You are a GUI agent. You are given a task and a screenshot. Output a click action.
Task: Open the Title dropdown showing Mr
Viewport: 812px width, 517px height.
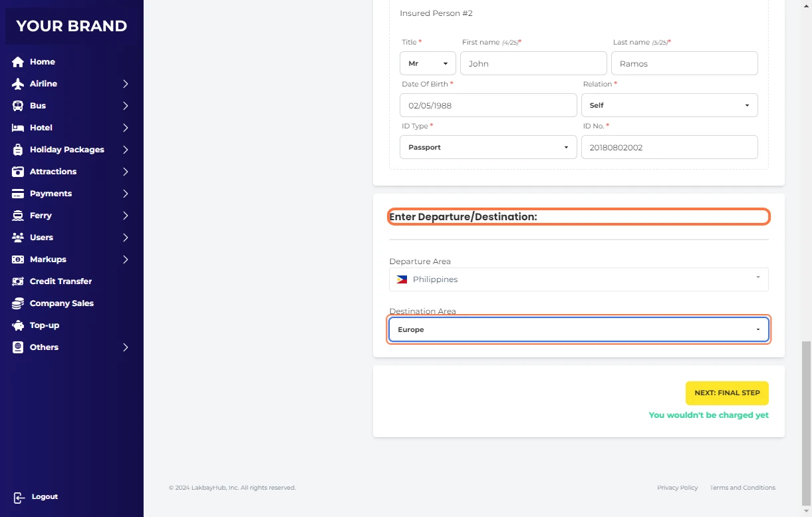428,64
